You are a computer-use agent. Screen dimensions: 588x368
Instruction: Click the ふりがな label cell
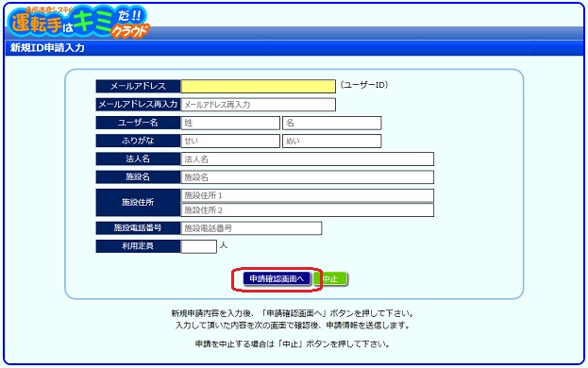click(x=138, y=141)
